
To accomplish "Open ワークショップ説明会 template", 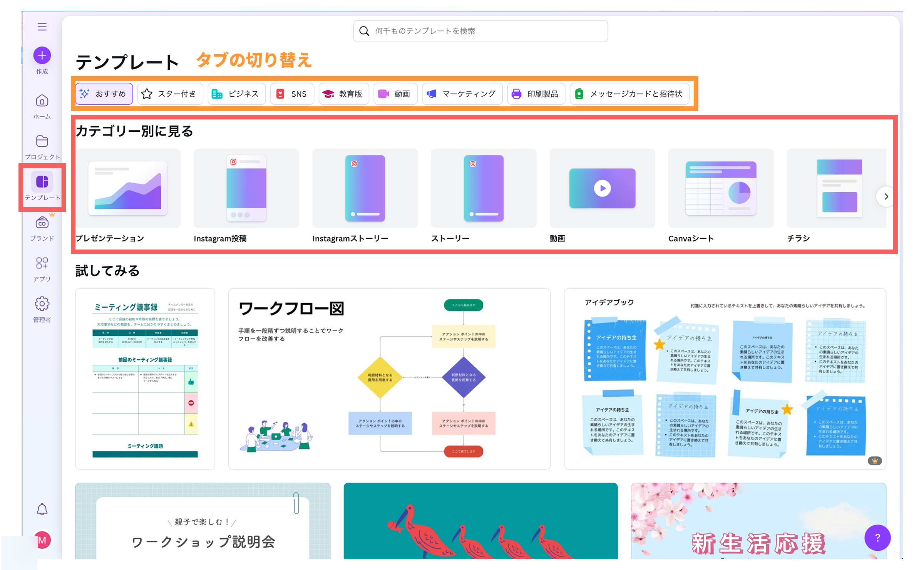I will tap(203, 521).
